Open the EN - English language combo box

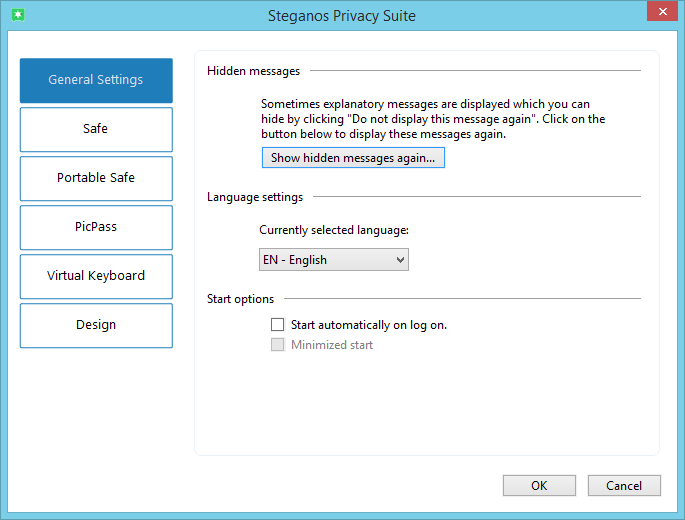tap(327, 260)
